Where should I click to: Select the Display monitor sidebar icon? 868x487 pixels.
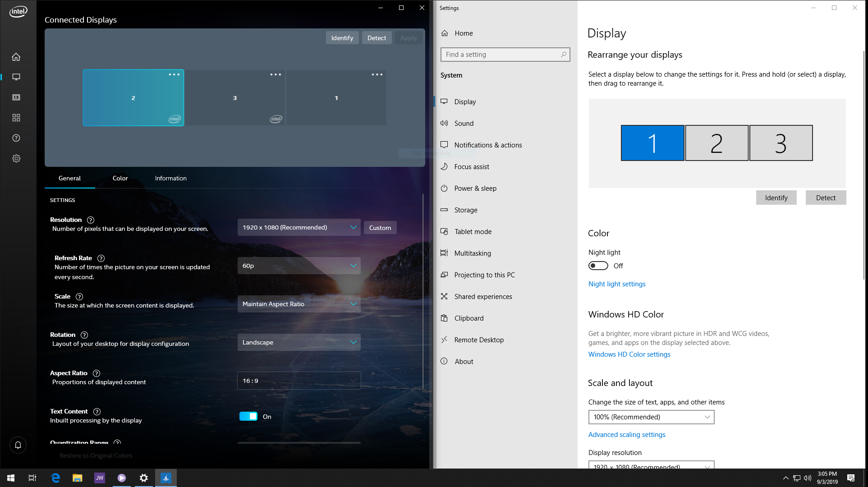pyautogui.click(x=16, y=77)
